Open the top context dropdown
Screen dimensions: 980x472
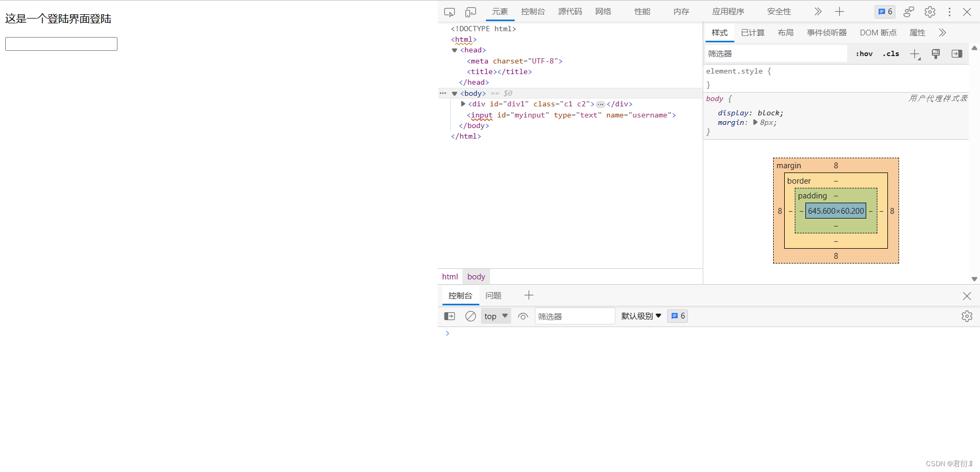pyautogui.click(x=496, y=316)
